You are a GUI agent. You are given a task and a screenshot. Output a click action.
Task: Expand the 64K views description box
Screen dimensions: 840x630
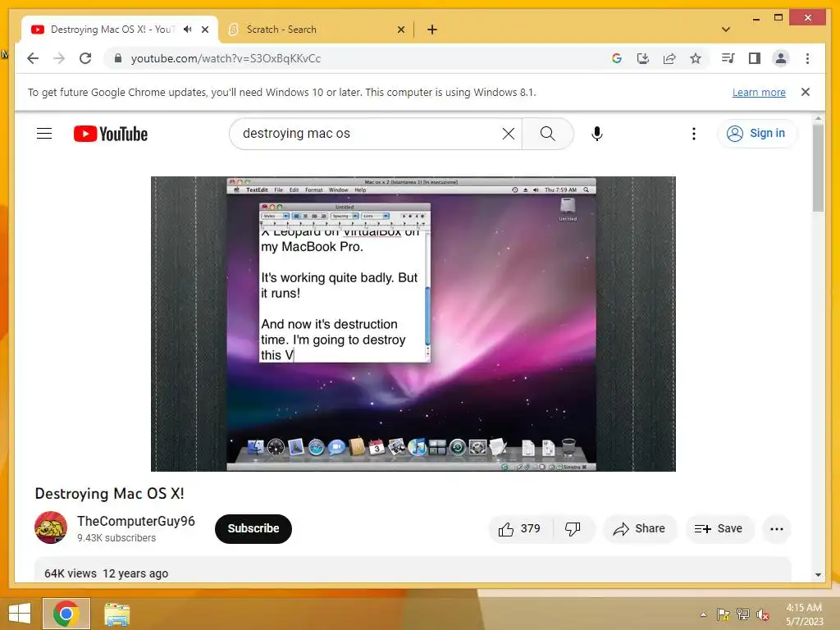[413, 570]
